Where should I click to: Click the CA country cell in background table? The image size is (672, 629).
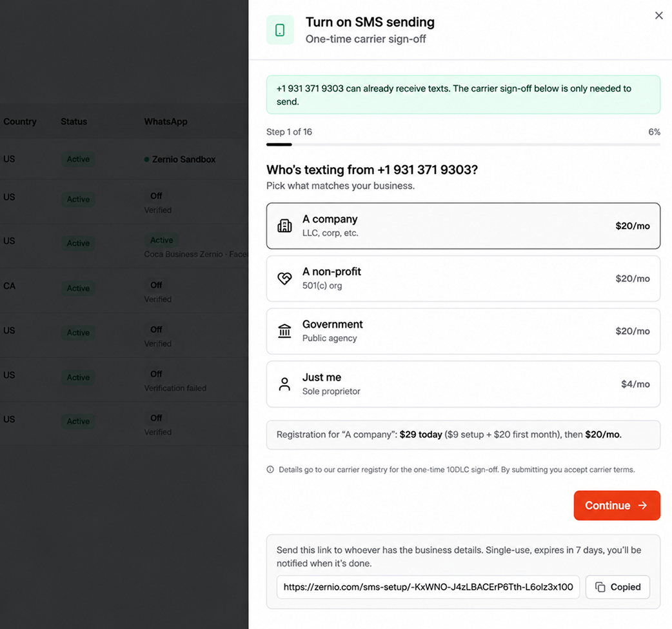[x=10, y=286]
